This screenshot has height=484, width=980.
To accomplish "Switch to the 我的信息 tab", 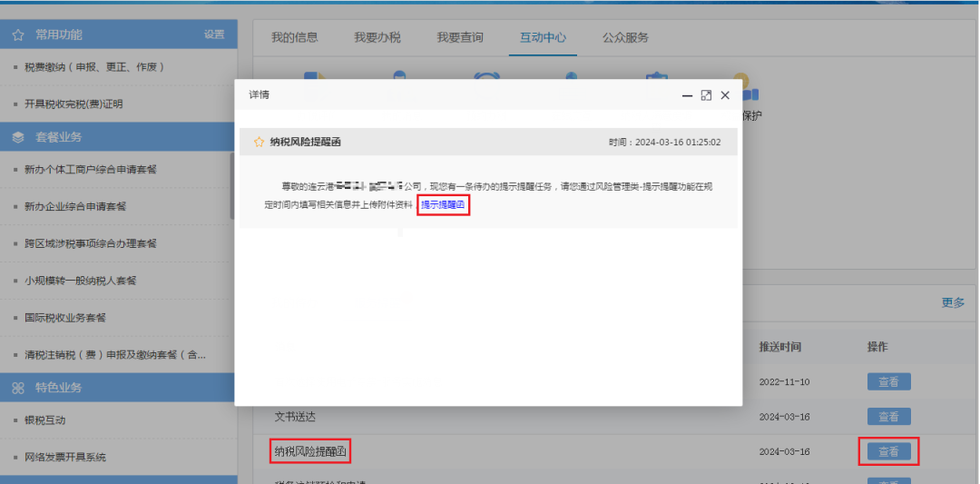I will [x=294, y=37].
